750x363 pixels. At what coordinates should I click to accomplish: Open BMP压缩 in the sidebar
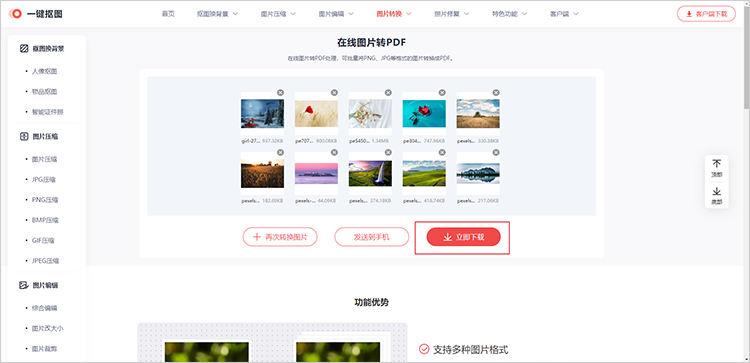[x=44, y=220]
